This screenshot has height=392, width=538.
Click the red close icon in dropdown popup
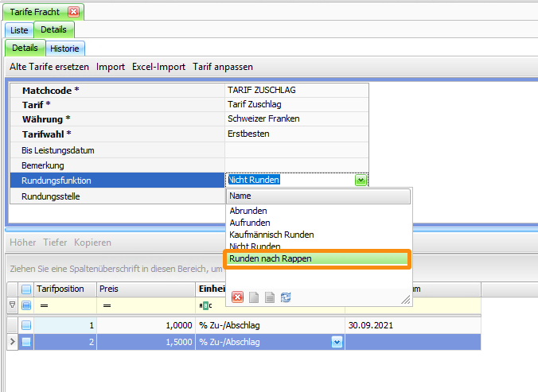[x=237, y=297]
